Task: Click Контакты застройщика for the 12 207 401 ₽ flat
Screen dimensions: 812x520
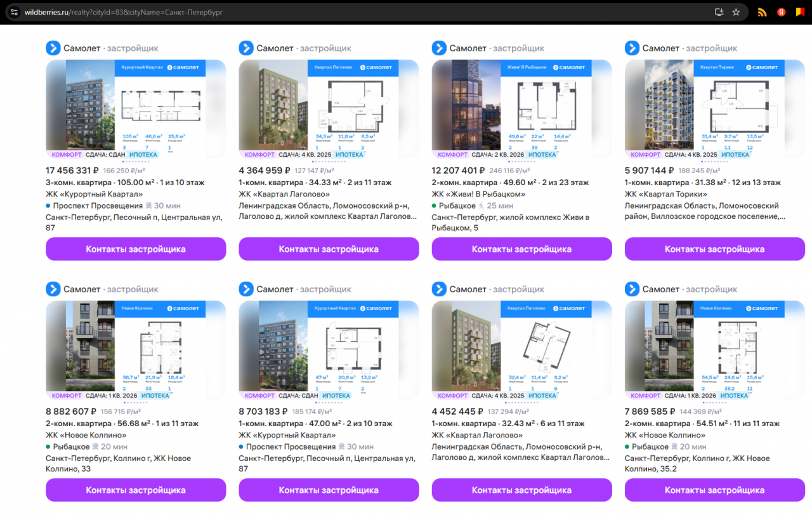Action: click(x=522, y=249)
